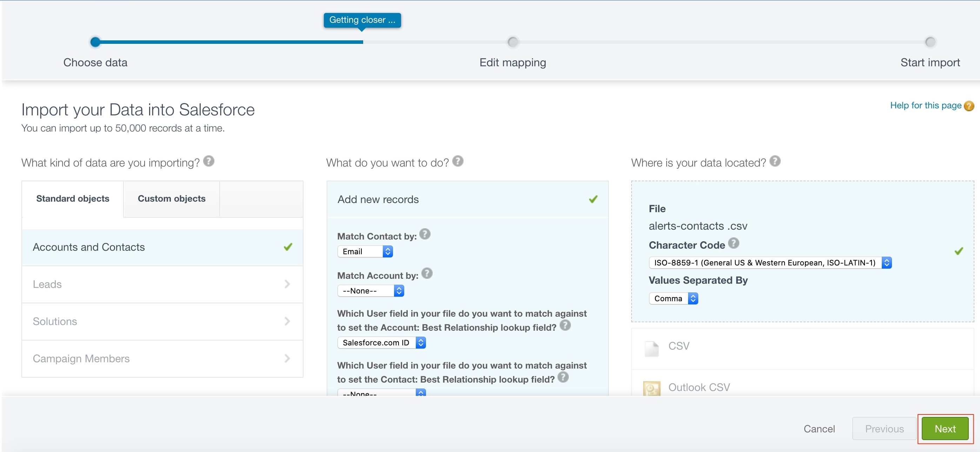Click the 'Values Separated By' label

(x=698, y=281)
